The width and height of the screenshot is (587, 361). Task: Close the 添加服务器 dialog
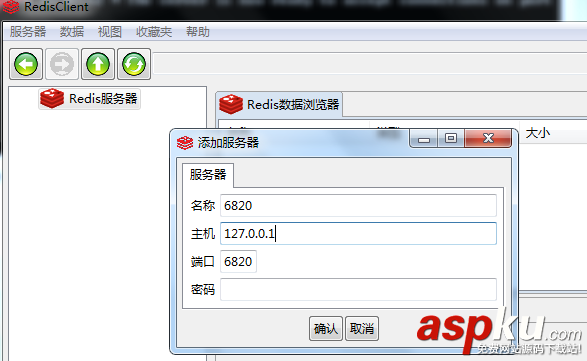(488, 139)
